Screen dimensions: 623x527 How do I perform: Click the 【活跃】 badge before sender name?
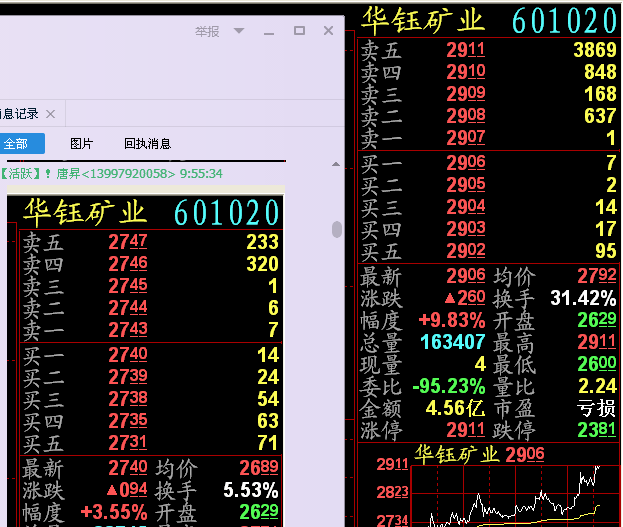tap(21, 174)
